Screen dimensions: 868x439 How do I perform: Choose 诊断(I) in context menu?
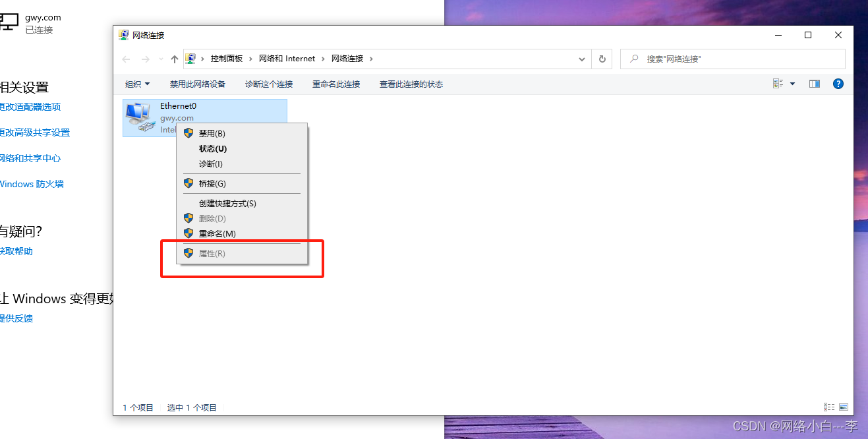pyautogui.click(x=242, y=163)
